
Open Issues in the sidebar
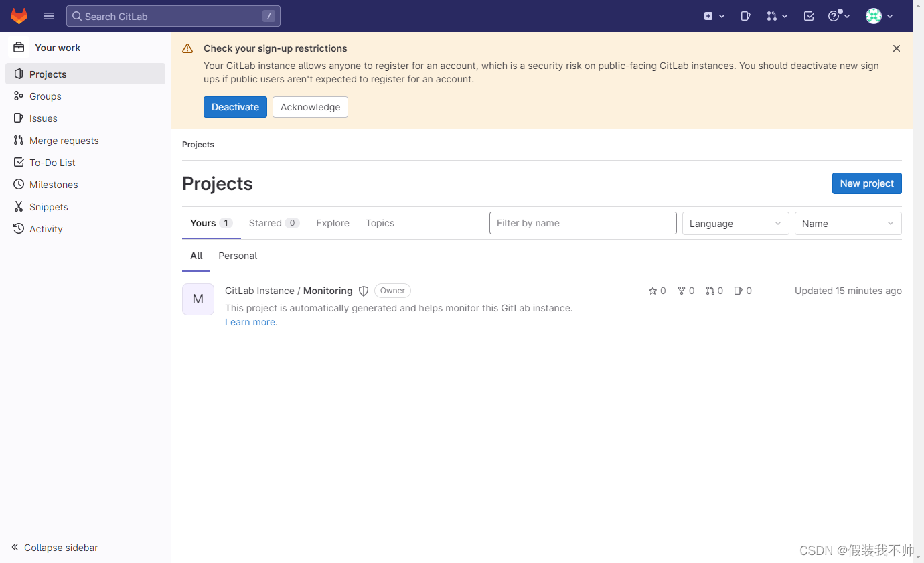tap(86, 118)
